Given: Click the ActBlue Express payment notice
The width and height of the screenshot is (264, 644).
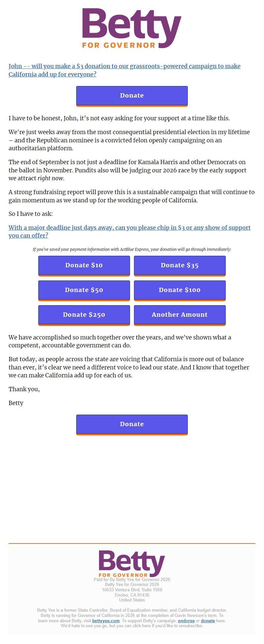Looking at the screenshot, I should point(132,249).
